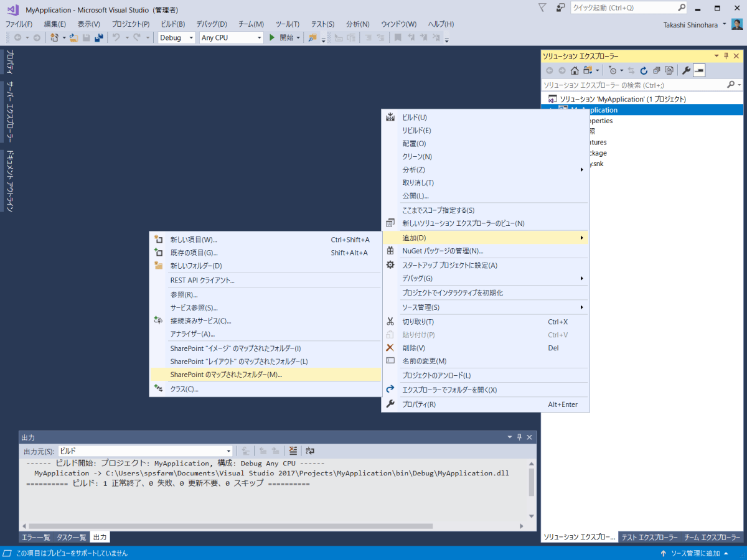The height and width of the screenshot is (560, 747).
Task: Click the pending changes filter clock icon
Action: [x=613, y=70]
